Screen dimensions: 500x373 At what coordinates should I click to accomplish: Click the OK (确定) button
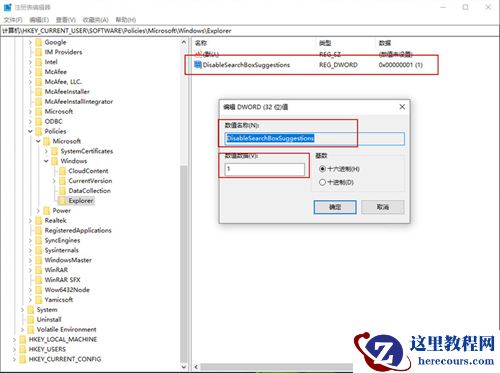(x=335, y=207)
